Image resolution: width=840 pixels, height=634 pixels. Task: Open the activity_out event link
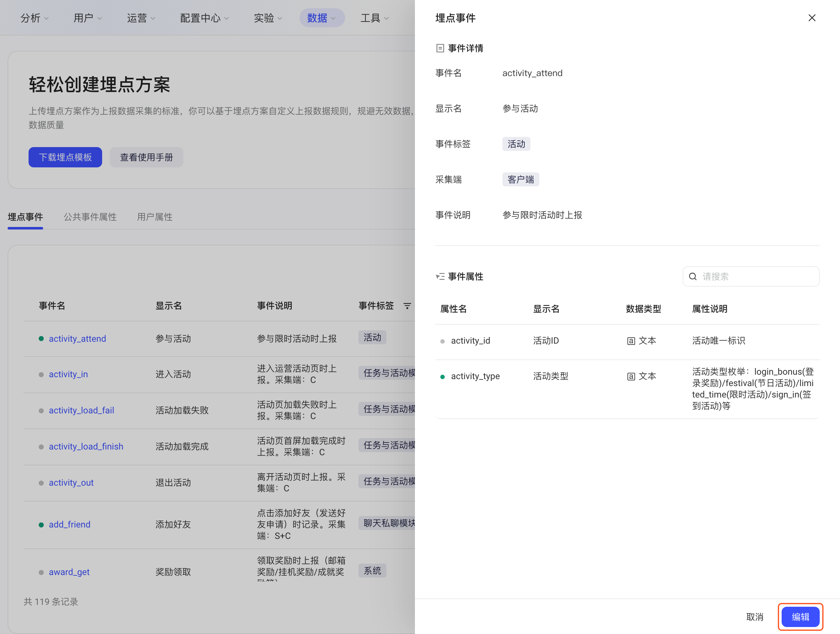tap(71, 482)
